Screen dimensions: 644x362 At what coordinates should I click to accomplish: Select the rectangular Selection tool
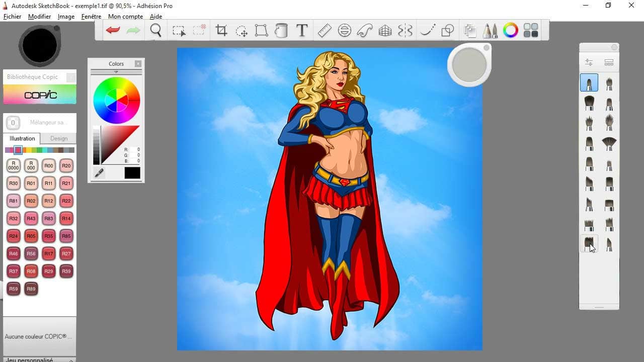(179, 31)
